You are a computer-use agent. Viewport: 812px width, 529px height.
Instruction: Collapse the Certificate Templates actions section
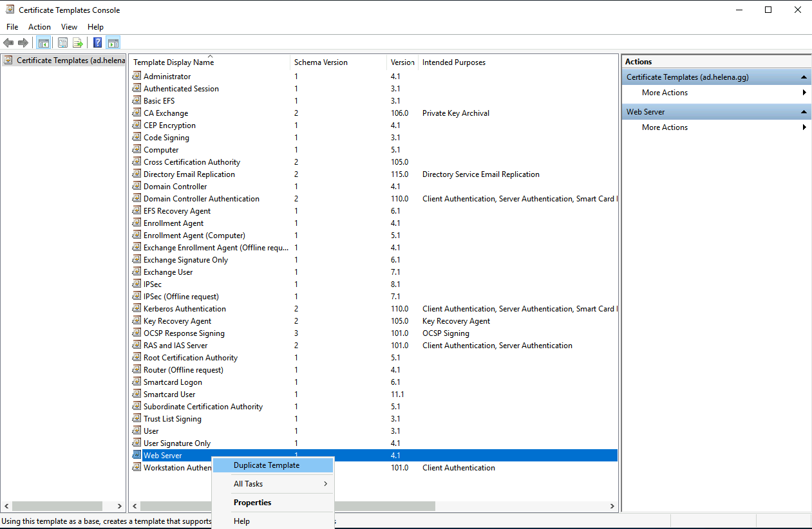(x=804, y=77)
